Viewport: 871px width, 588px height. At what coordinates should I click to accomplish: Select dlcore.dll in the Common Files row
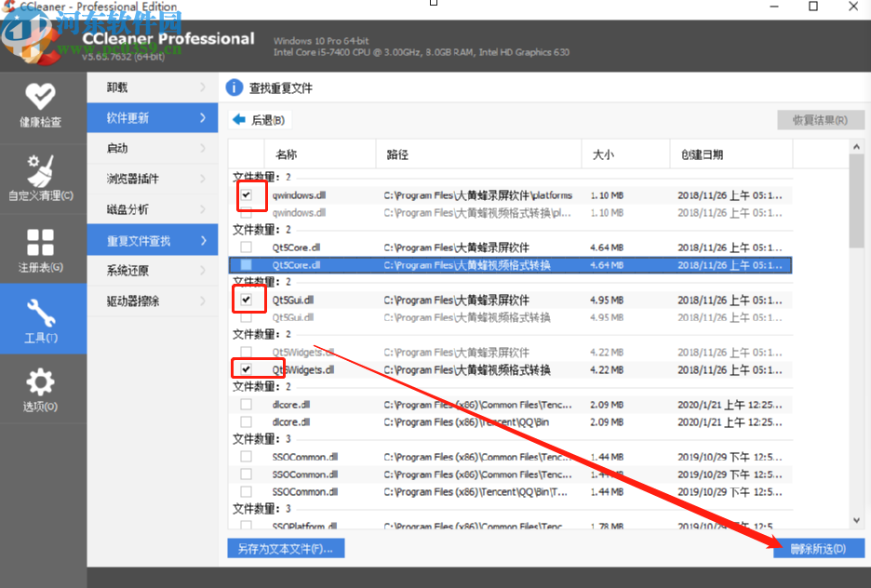(x=291, y=404)
